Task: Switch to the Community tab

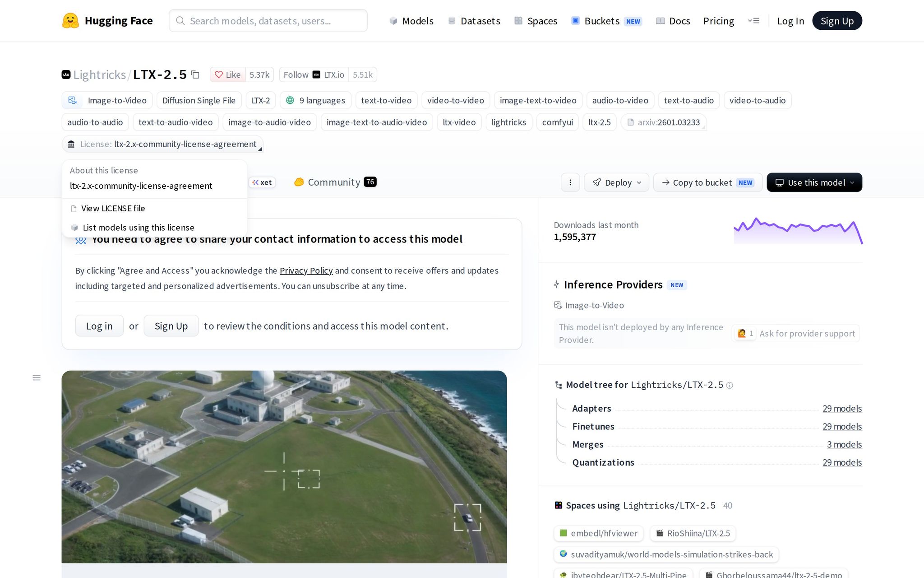Action: 335,182
